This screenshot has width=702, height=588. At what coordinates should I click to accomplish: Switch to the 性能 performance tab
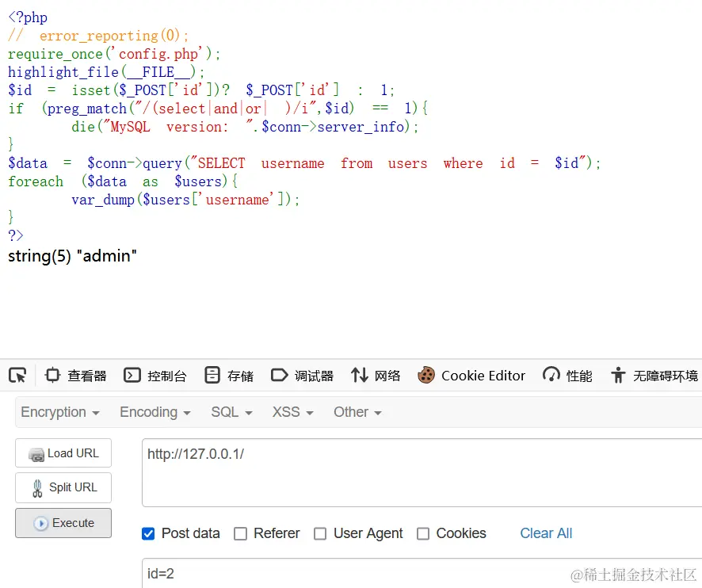point(567,376)
